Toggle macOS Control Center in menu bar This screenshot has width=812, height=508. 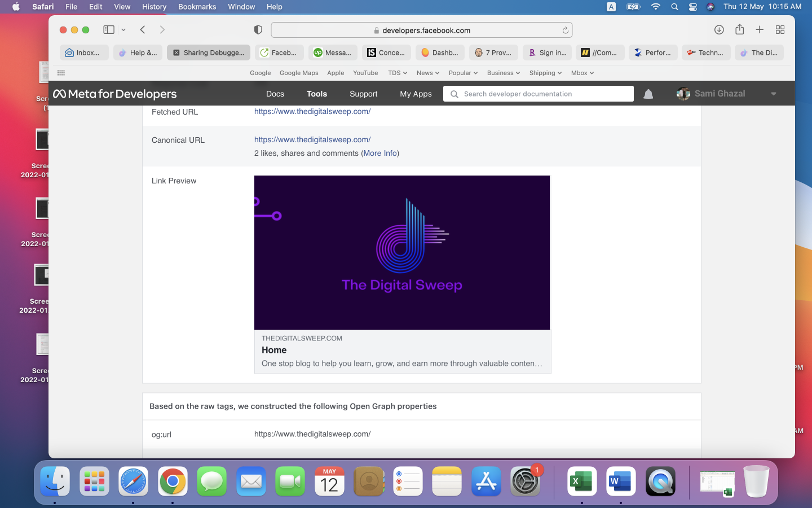click(693, 7)
